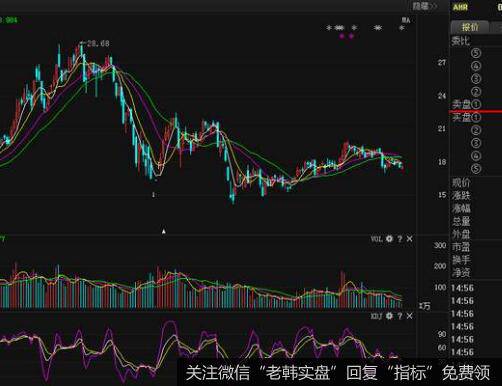Click price axis value 18
This screenshot has height=386, width=502.
[x=442, y=162]
